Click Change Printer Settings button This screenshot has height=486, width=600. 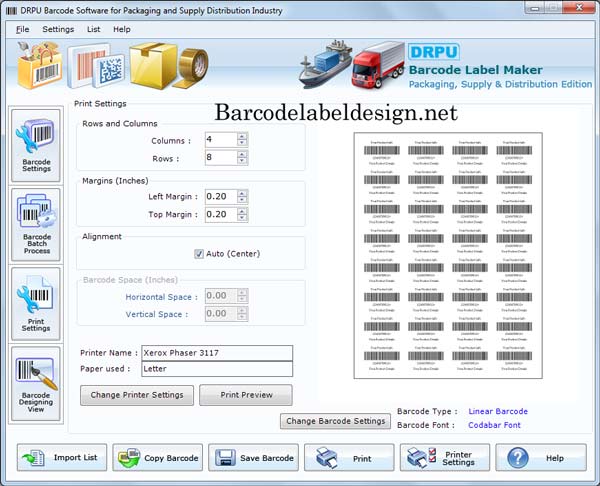(137, 395)
